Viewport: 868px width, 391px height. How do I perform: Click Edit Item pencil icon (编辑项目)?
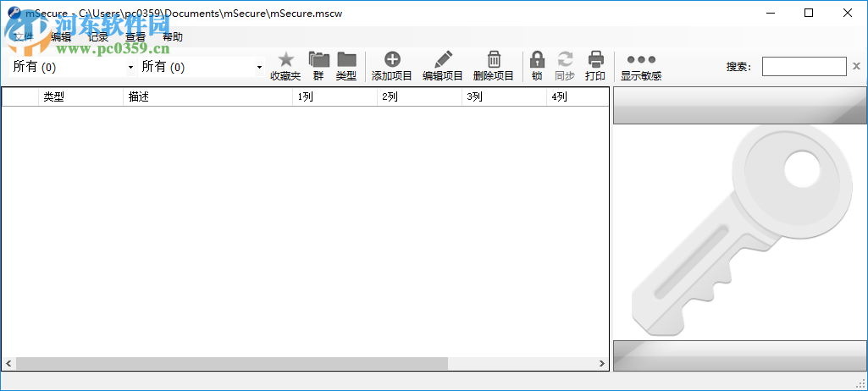click(443, 60)
